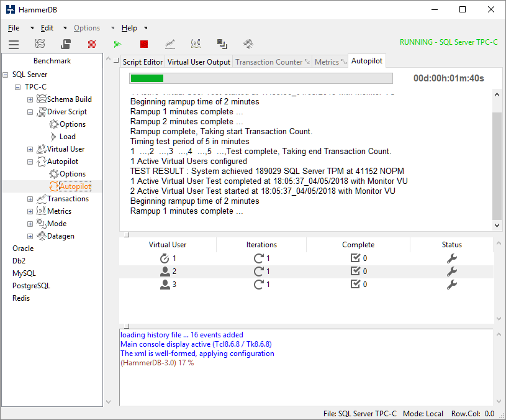506x420 pixels.
Task: Switch to the Virtual User Output tab
Action: point(199,62)
